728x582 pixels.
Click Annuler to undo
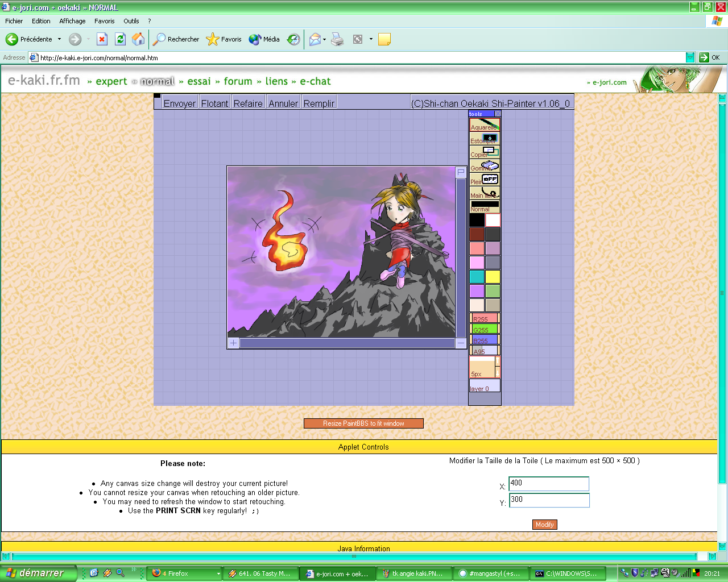pos(283,103)
